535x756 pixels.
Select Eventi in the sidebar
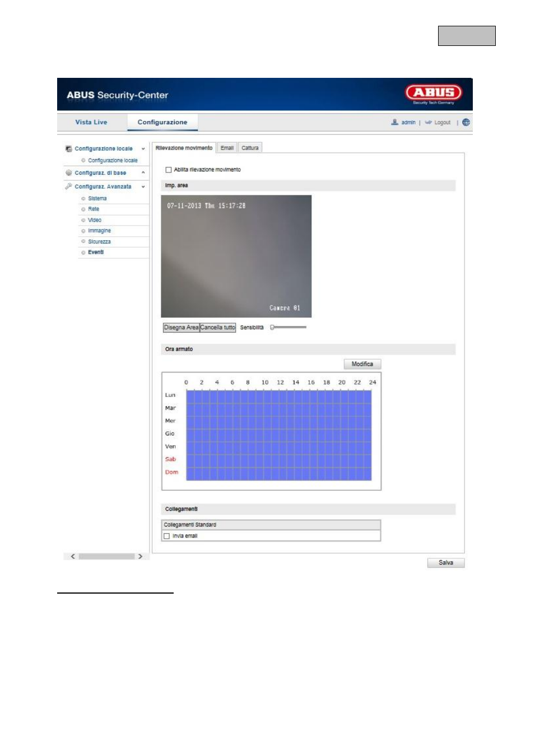[x=96, y=253]
